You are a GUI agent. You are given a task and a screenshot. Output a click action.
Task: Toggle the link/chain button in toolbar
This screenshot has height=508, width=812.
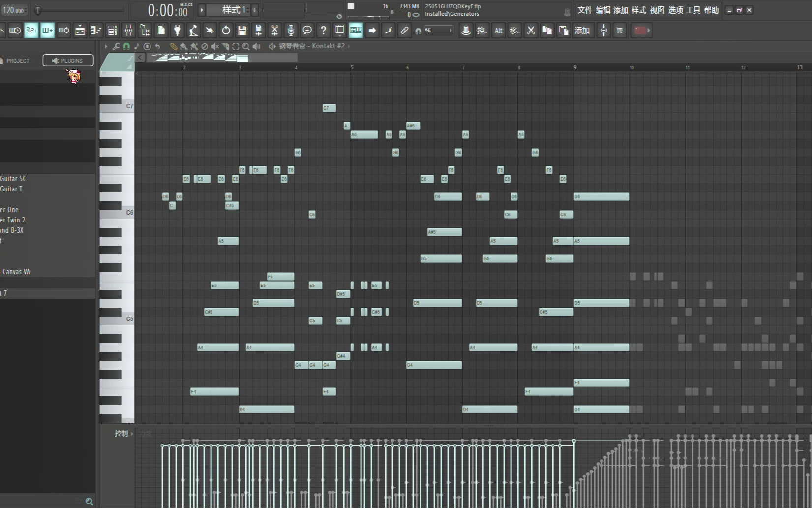pos(404,31)
